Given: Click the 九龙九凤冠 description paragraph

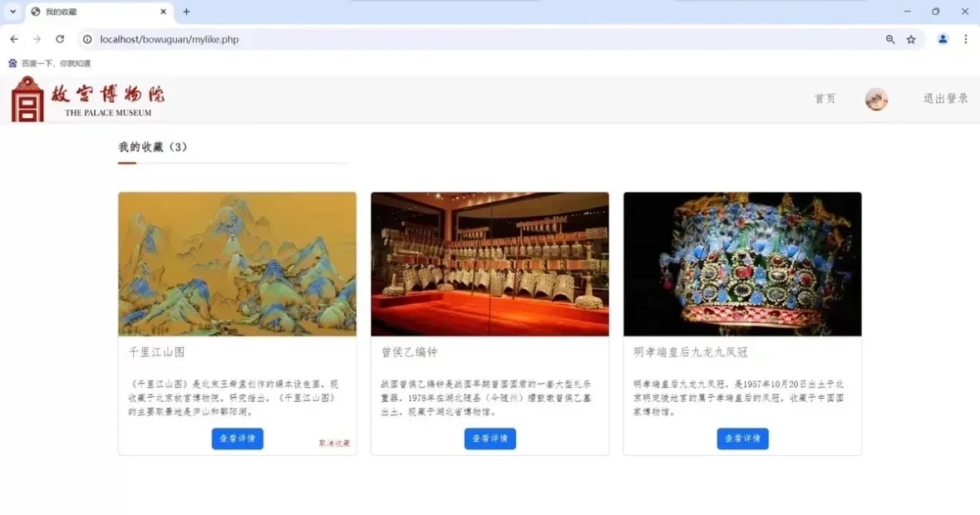Looking at the screenshot, I should coord(739,398).
